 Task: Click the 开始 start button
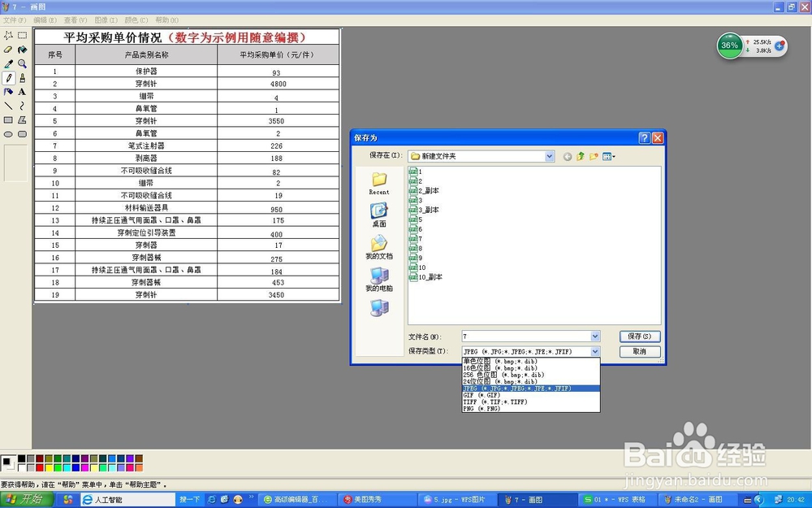[26, 500]
